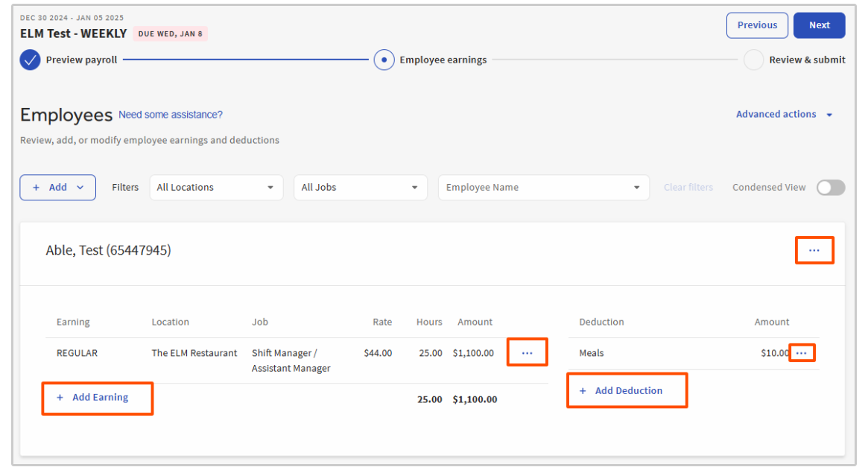Open the Add dropdown button
Viewport: 868px width, 470px height.
57,188
